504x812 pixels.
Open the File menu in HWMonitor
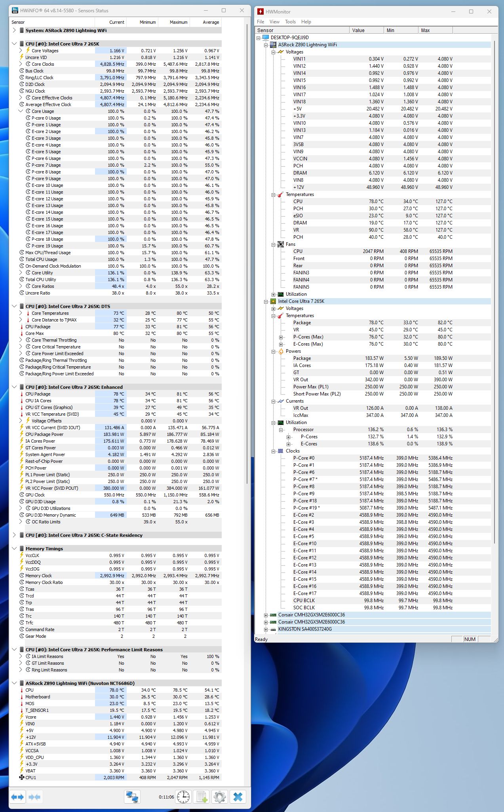tap(261, 22)
